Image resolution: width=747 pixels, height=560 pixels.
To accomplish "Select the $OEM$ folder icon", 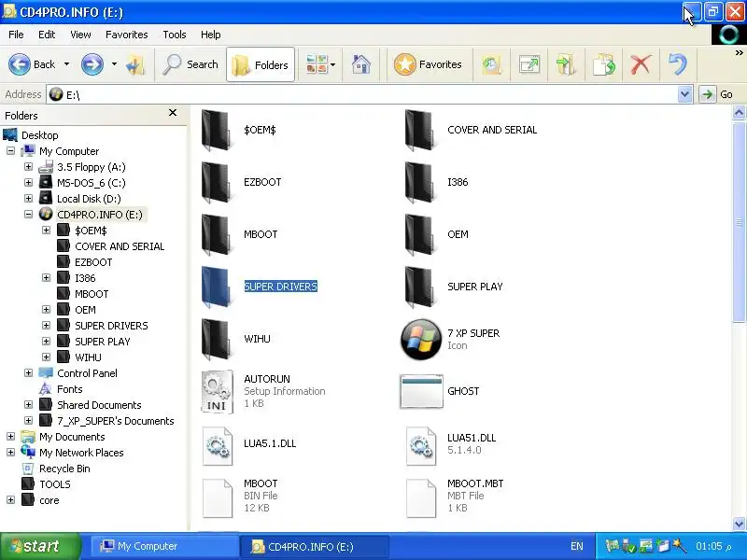I will click(x=217, y=130).
